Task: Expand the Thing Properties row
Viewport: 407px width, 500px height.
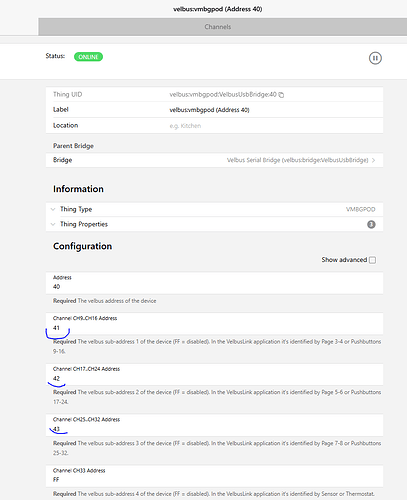Action: point(214,224)
